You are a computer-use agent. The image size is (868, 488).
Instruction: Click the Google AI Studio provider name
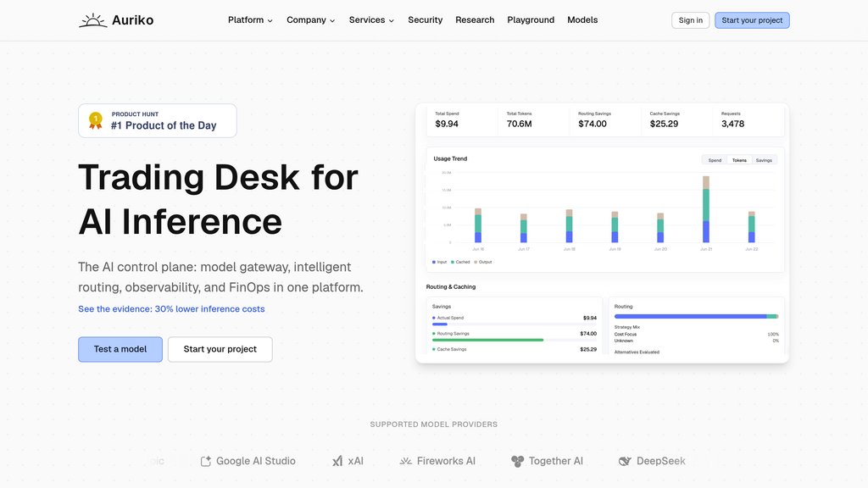click(256, 461)
